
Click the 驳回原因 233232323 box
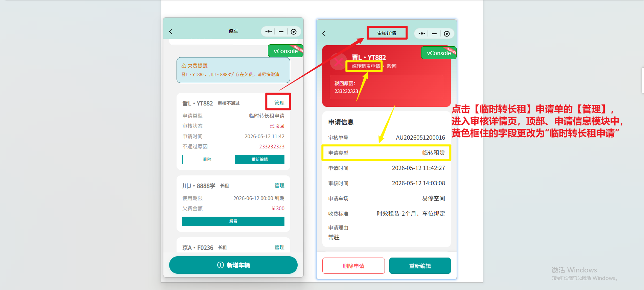[387, 87]
